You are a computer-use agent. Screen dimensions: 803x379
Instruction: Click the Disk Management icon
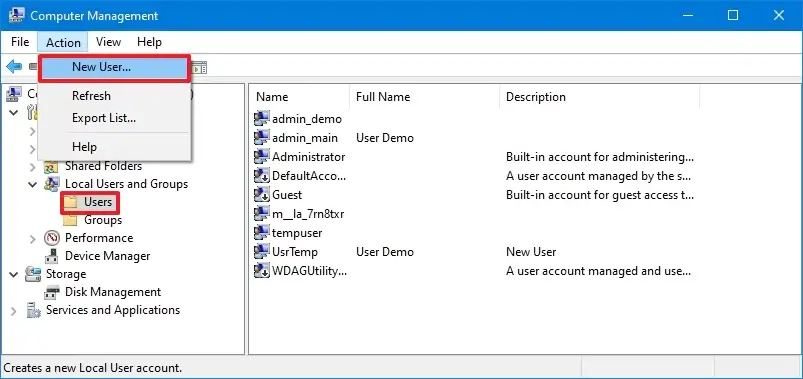pos(52,292)
